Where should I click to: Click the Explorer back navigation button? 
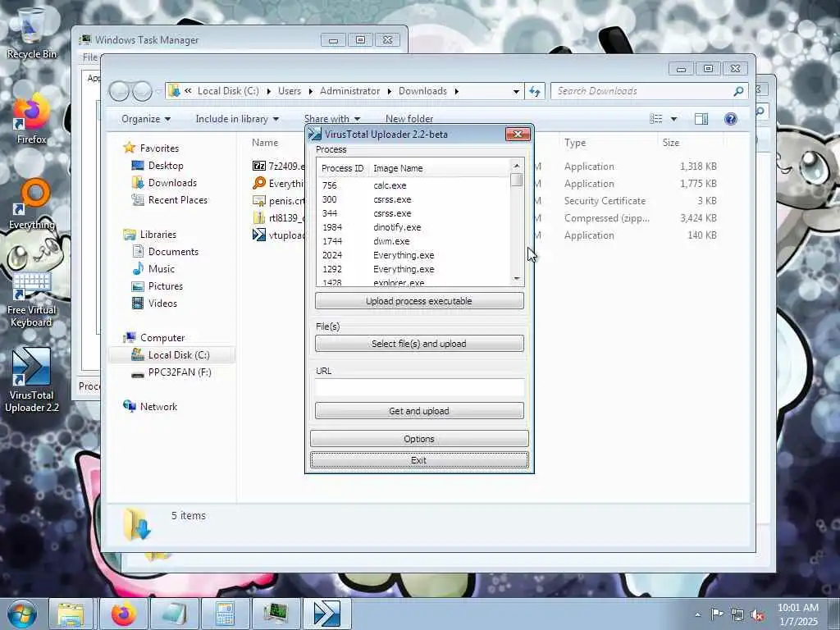[119, 92]
